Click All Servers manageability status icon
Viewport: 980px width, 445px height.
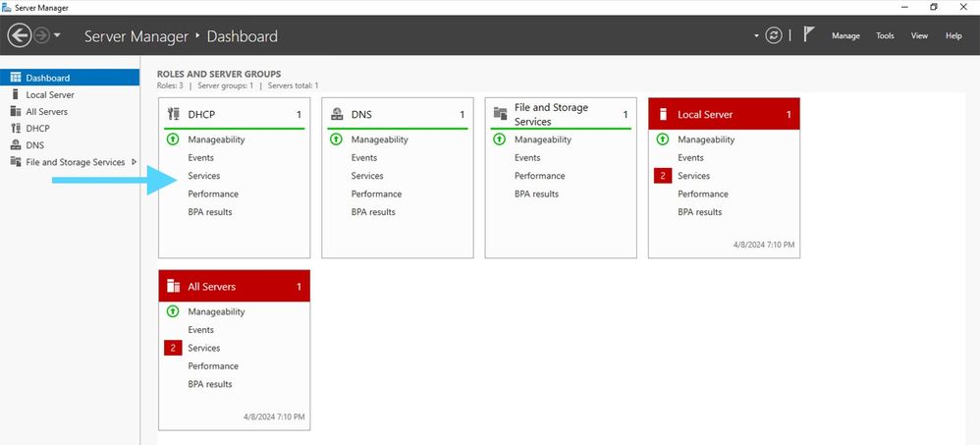(x=173, y=311)
